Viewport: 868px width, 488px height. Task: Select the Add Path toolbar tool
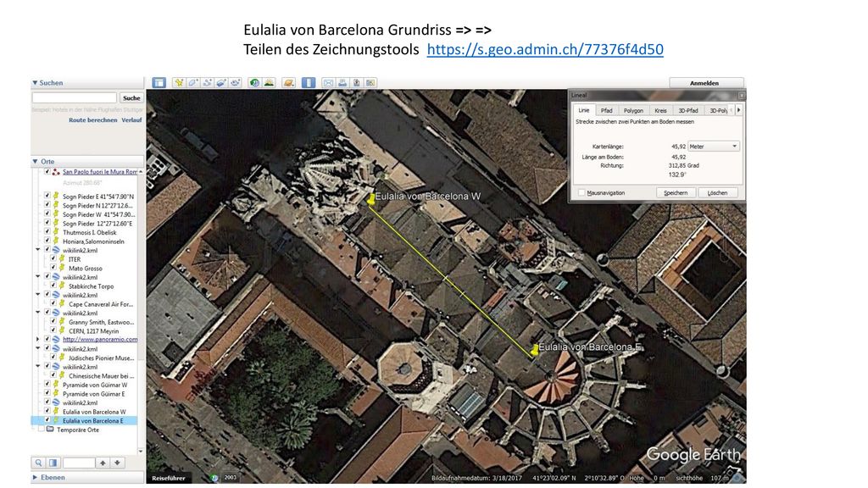(x=207, y=83)
